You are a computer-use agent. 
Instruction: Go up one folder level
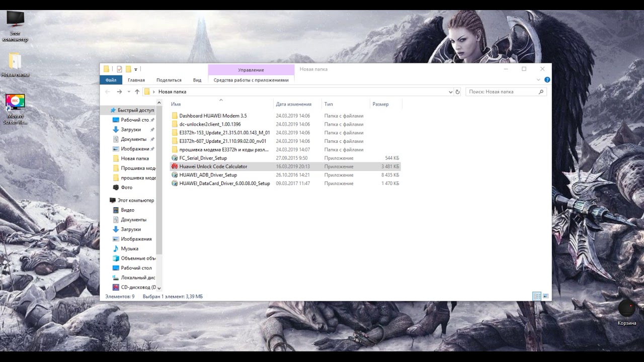pyautogui.click(x=137, y=92)
